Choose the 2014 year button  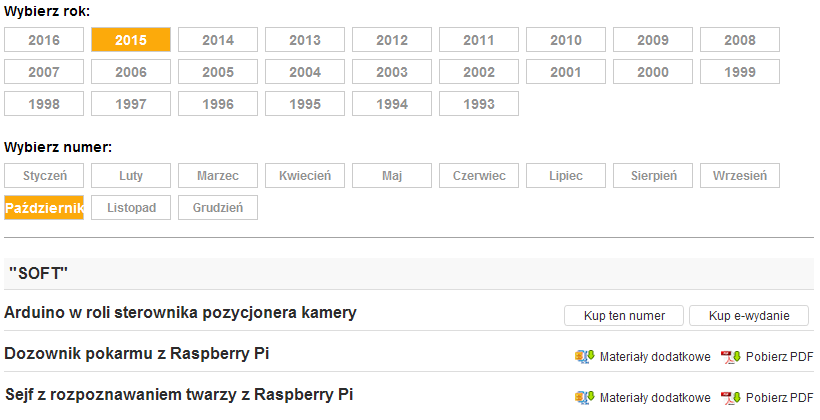[218, 40]
